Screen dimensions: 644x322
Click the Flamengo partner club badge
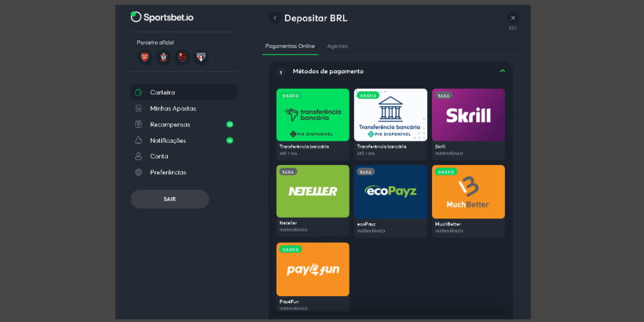point(182,57)
